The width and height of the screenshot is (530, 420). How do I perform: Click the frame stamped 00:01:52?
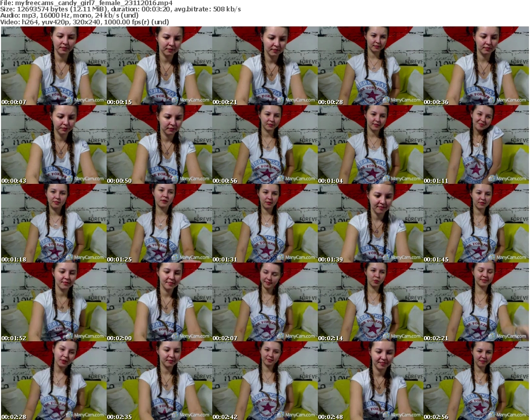pos(54,302)
